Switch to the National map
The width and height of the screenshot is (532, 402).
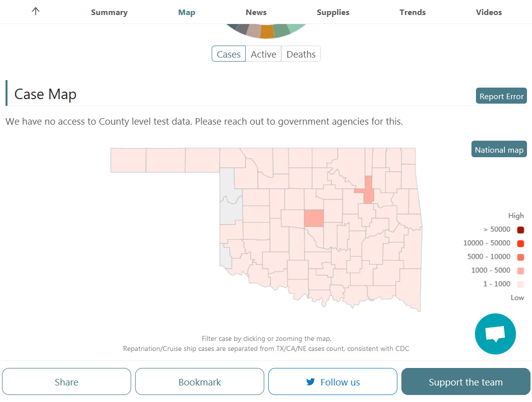(x=499, y=149)
